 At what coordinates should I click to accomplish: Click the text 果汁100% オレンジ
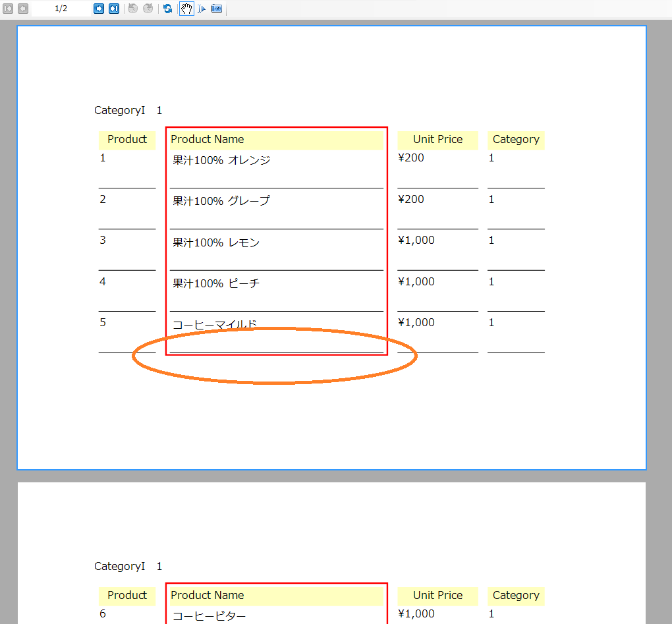pyautogui.click(x=221, y=160)
